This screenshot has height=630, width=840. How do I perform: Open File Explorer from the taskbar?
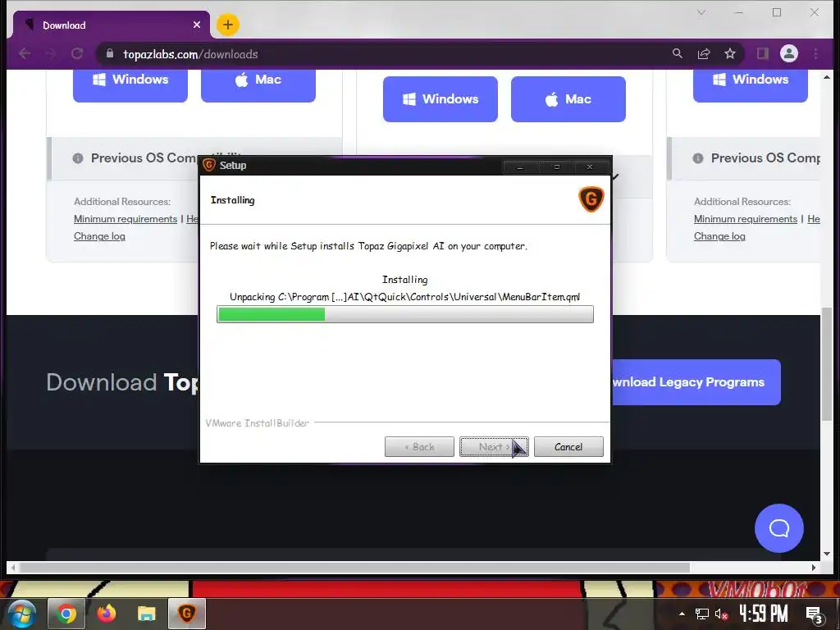tap(146, 614)
